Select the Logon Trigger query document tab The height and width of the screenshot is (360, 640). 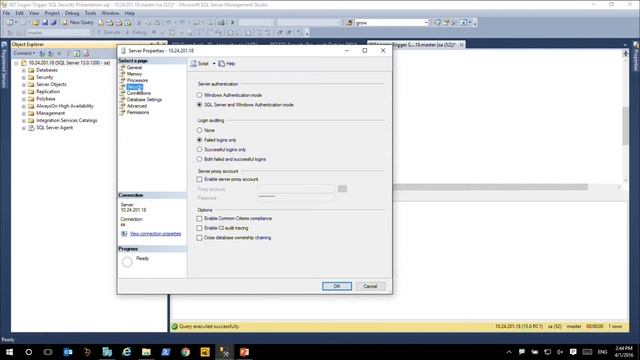coord(416,44)
